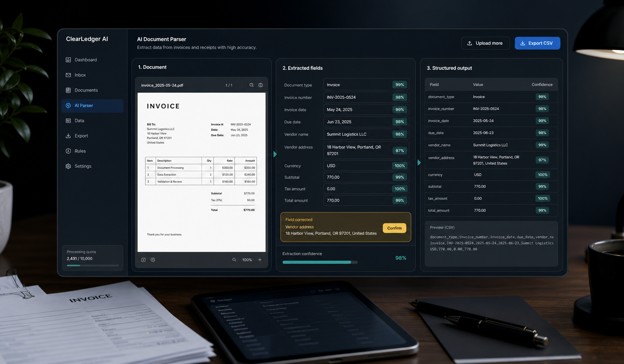Viewport: 624px width, 364px height.
Task: Click the subtotal cell in Structured output
Action: [x=435, y=187]
